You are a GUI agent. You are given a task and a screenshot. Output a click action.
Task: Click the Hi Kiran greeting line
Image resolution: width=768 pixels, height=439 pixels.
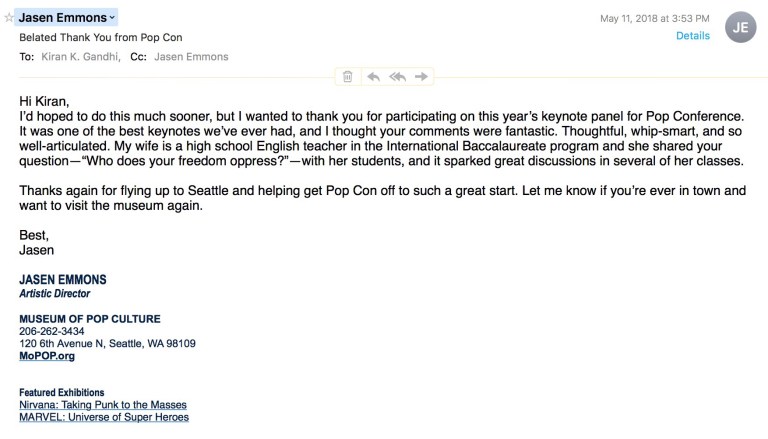coord(43,102)
